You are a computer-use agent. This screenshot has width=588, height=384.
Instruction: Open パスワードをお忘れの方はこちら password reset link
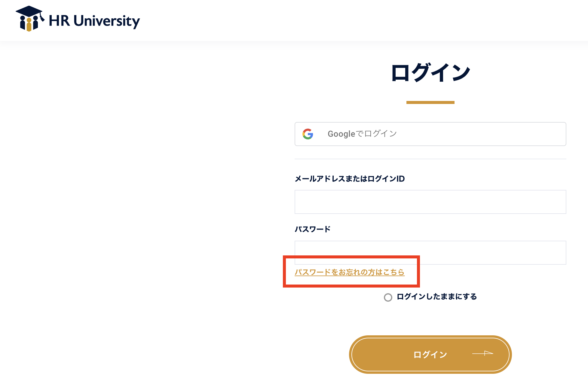(350, 272)
